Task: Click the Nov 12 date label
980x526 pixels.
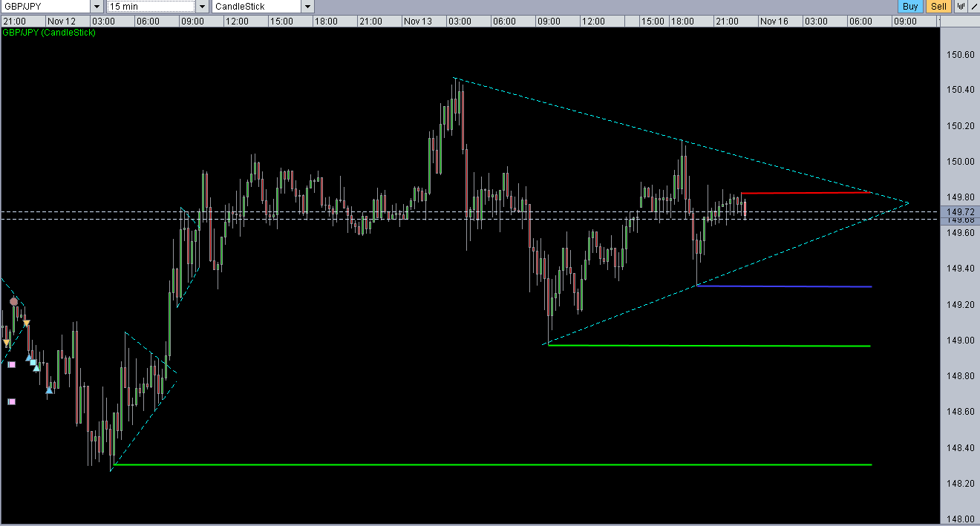Action: tap(62, 22)
